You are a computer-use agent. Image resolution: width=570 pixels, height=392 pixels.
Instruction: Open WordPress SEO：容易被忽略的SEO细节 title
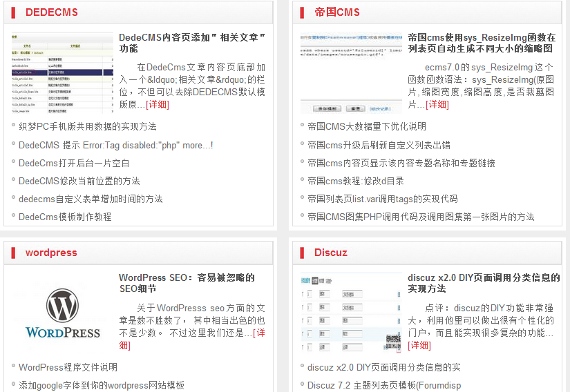coord(187,283)
